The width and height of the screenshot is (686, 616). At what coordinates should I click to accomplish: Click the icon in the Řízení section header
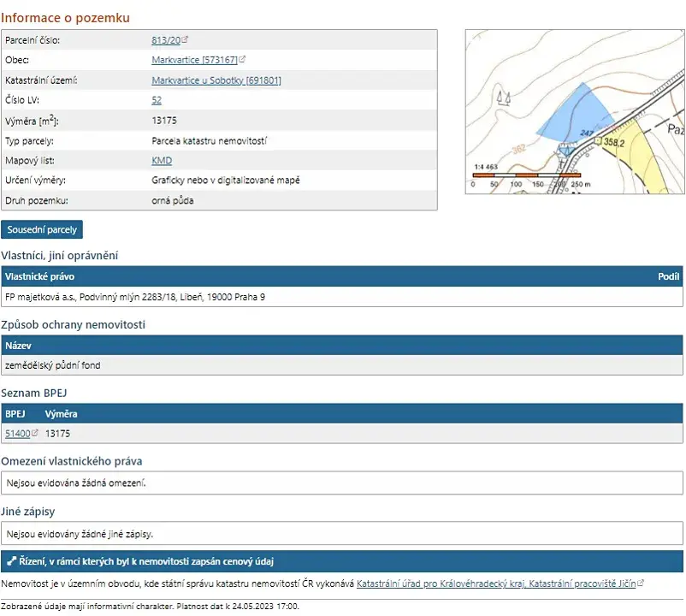point(11,561)
